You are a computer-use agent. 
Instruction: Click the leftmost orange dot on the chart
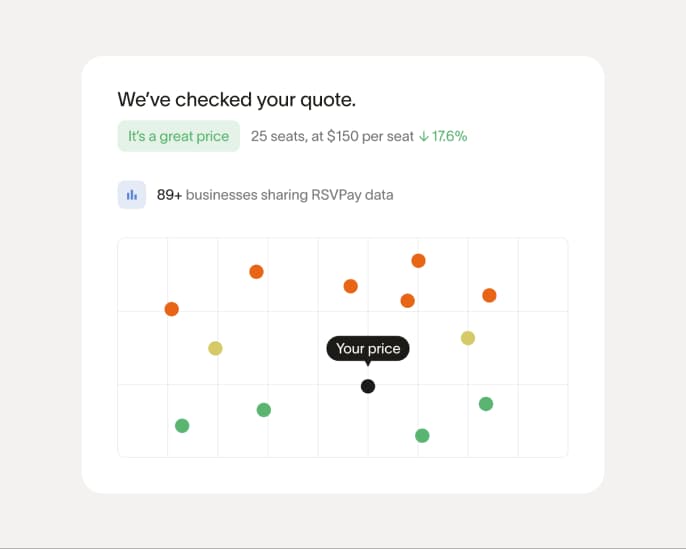172,309
